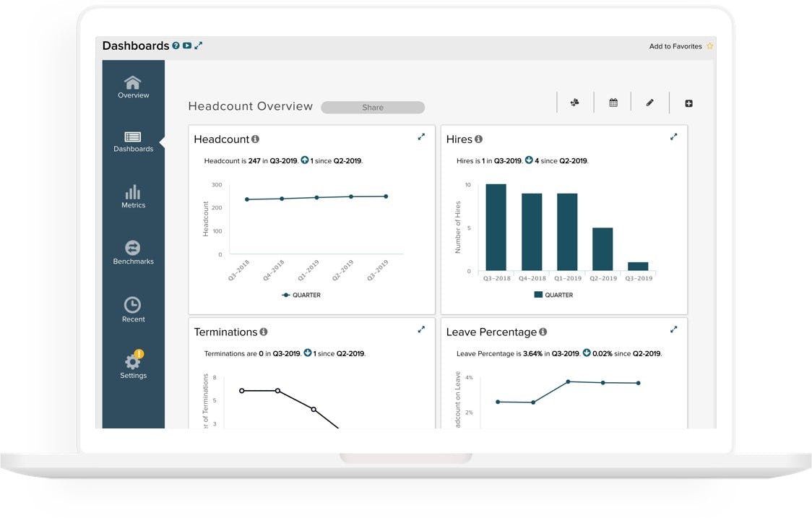The height and width of the screenshot is (518, 812).
Task: Toggle QUARTER legend in Headcount chart
Action: (301, 295)
